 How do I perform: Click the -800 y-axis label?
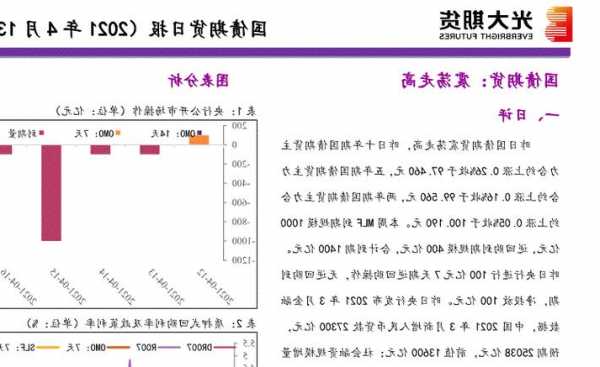[241, 221]
